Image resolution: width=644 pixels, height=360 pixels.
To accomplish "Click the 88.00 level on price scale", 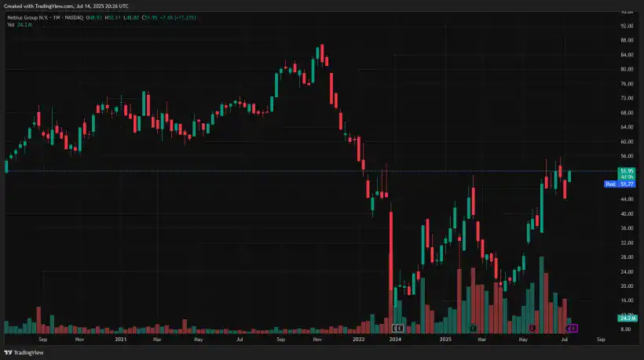I will (627, 40).
